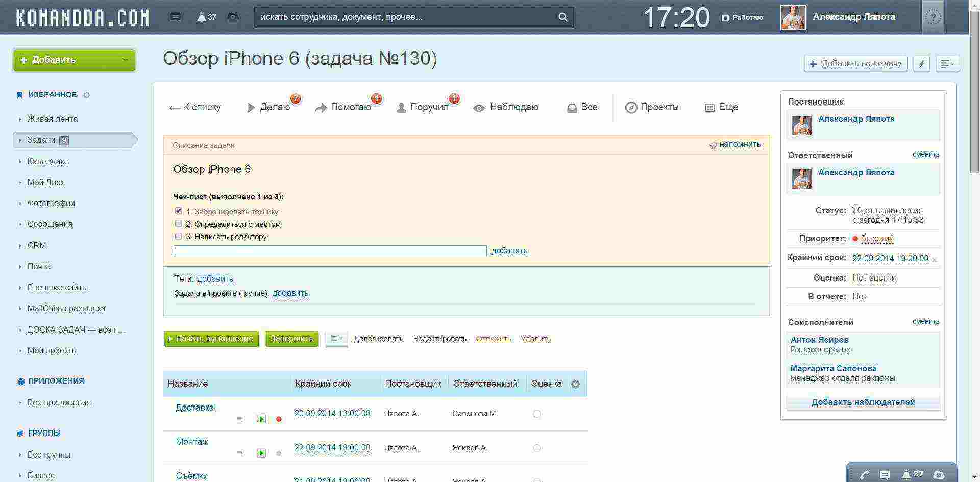This screenshot has width=980, height=482.
Task: Open the chat icon in the bottom bar
Action: (885, 475)
